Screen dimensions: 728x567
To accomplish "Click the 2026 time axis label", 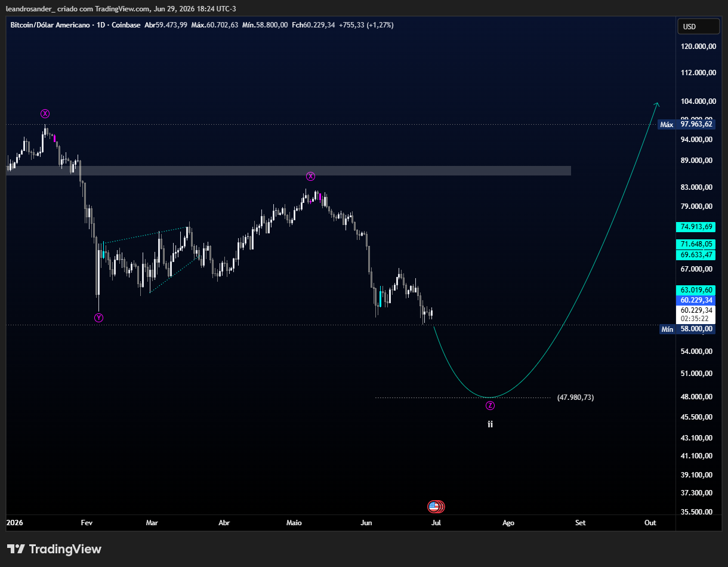I will click(x=14, y=523).
